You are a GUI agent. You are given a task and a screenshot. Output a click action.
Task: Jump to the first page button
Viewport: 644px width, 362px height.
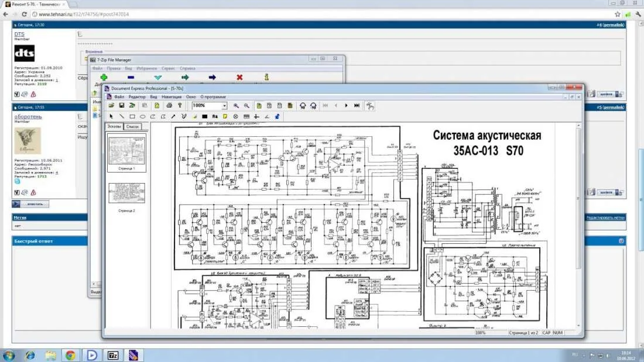tap(326, 105)
